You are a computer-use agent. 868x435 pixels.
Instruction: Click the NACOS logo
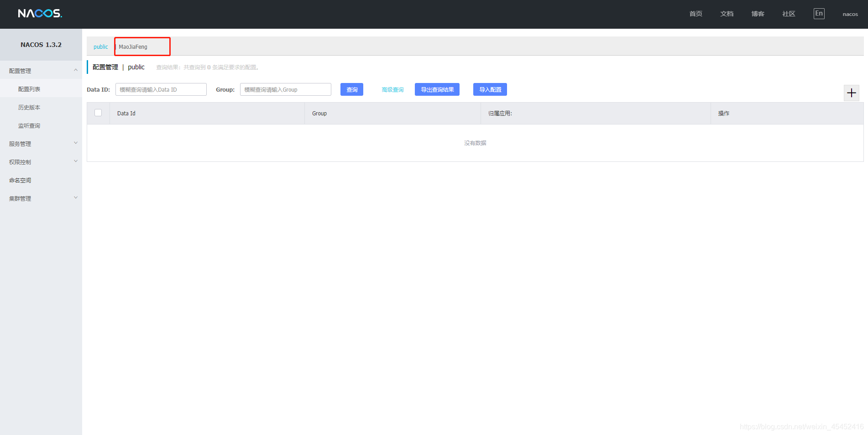pos(40,13)
